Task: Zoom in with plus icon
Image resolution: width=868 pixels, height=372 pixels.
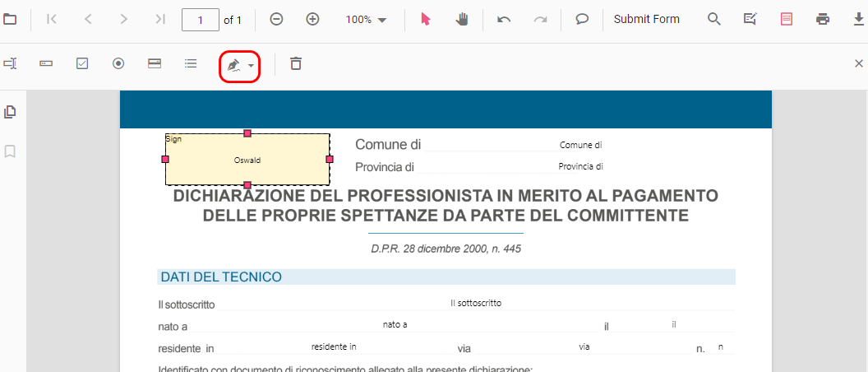Action: click(x=313, y=20)
